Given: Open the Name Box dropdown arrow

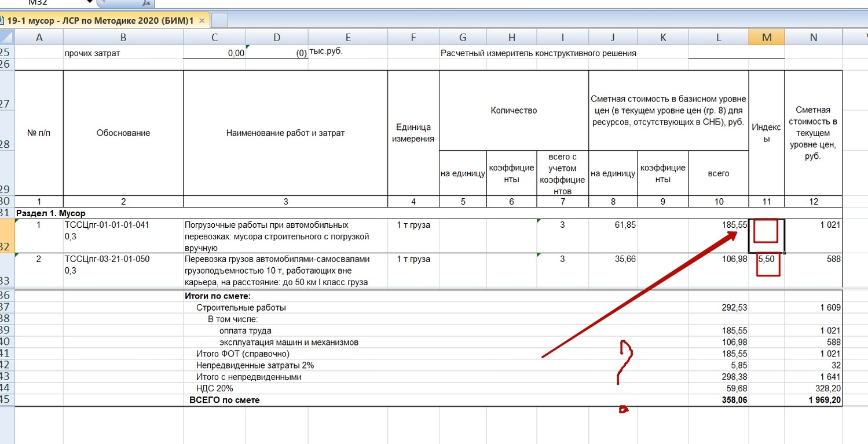Looking at the screenshot, I should point(90,2).
